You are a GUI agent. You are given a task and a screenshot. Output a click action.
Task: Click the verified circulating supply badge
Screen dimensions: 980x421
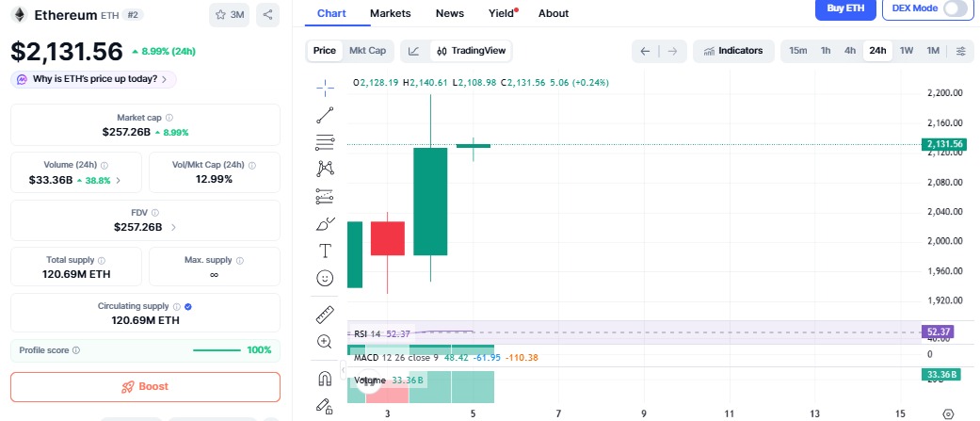coord(188,306)
